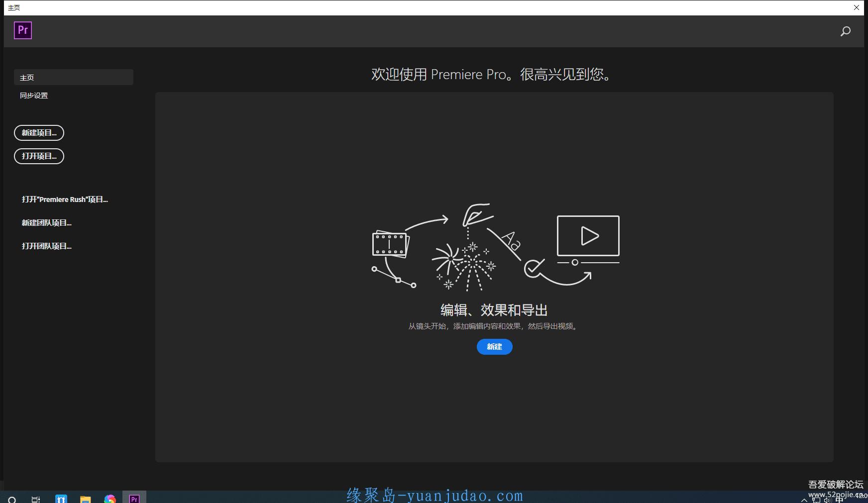Screen dimensions: 868x503
Task: Click the 打开团队项目... link
Action: coord(47,246)
